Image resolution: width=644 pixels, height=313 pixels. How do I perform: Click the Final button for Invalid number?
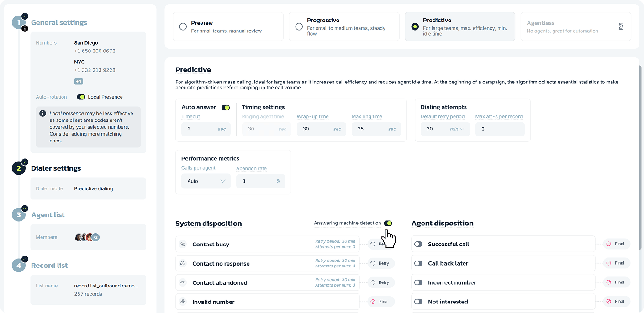tap(380, 302)
